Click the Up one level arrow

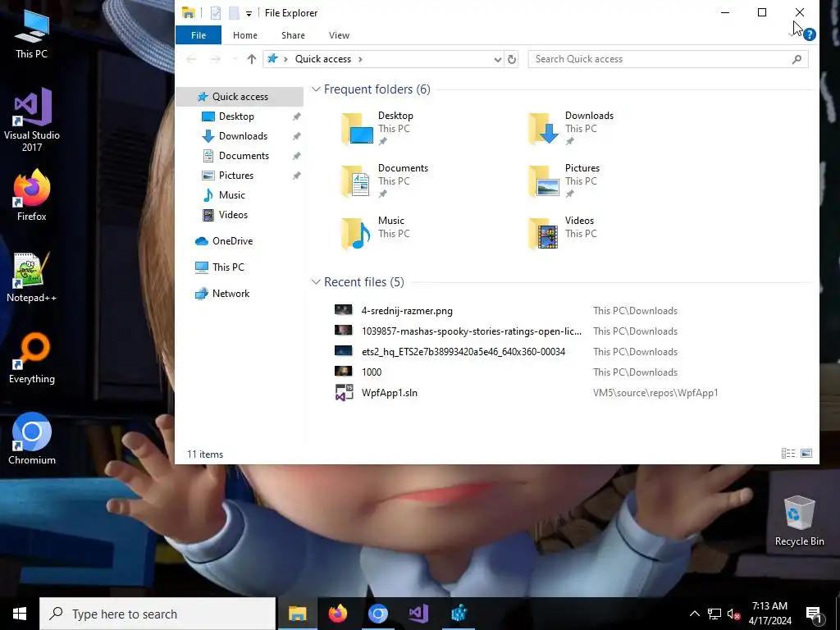coord(251,59)
